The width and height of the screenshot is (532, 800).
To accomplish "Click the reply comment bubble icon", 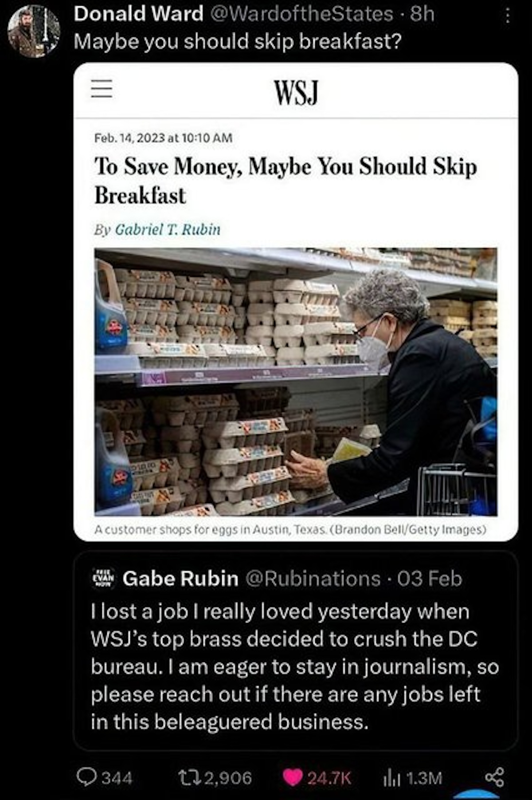I will 85,777.
